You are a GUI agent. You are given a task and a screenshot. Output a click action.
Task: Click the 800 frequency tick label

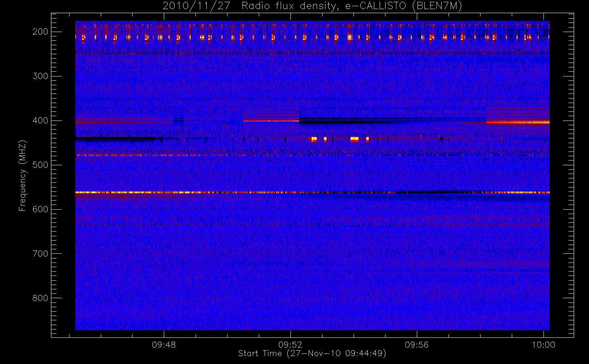click(x=40, y=298)
